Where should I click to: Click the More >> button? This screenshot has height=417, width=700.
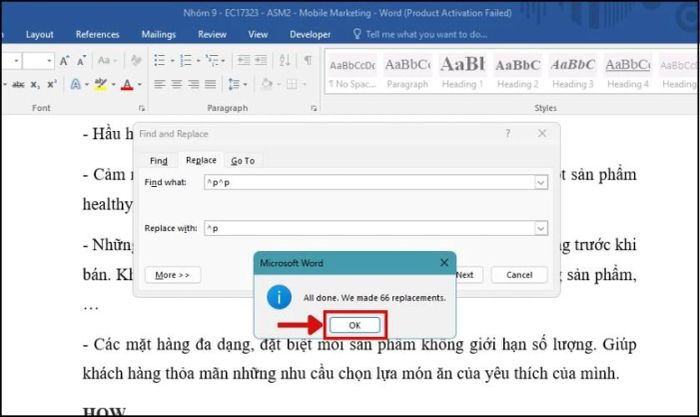point(172,275)
